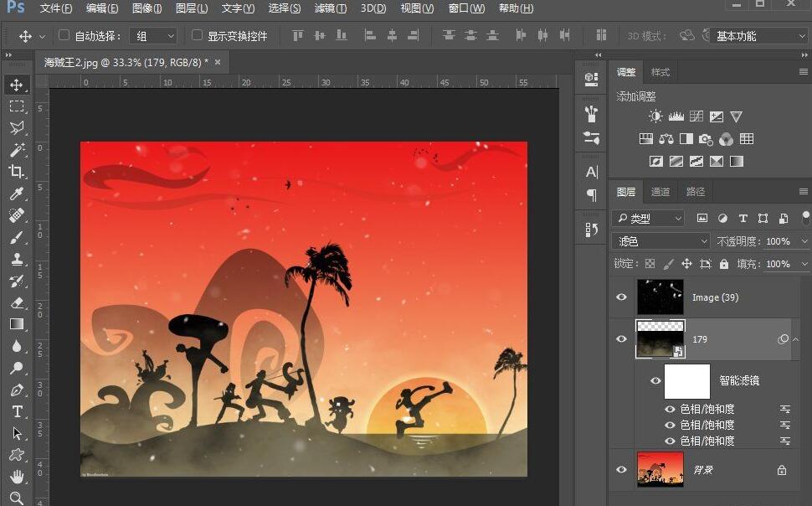Select the Polygonal Lasso tool
812x506 pixels.
17,128
